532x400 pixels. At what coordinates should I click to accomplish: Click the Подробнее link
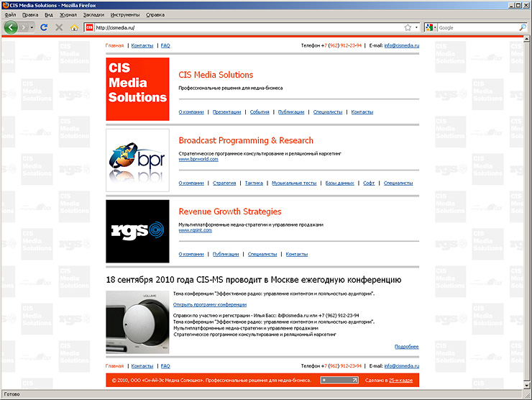[x=406, y=347]
